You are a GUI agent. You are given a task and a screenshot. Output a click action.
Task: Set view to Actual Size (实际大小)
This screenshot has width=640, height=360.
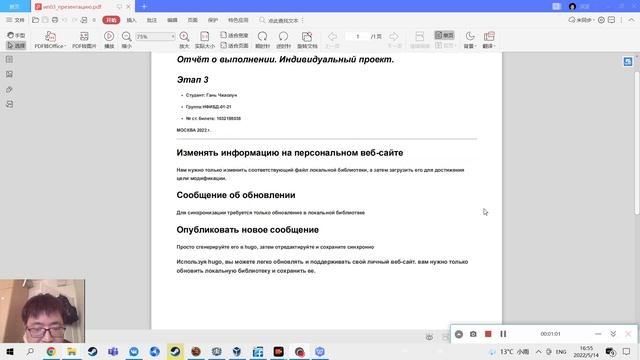click(204, 40)
